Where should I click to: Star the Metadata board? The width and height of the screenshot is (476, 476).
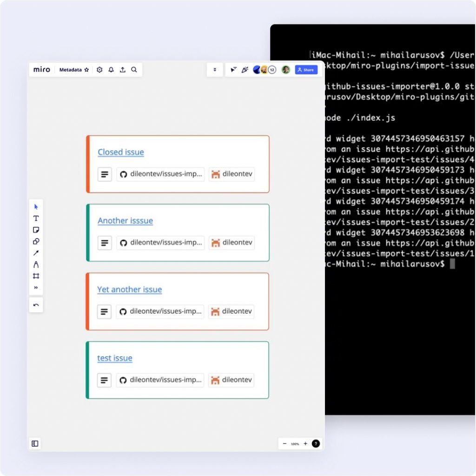(x=86, y=70)
